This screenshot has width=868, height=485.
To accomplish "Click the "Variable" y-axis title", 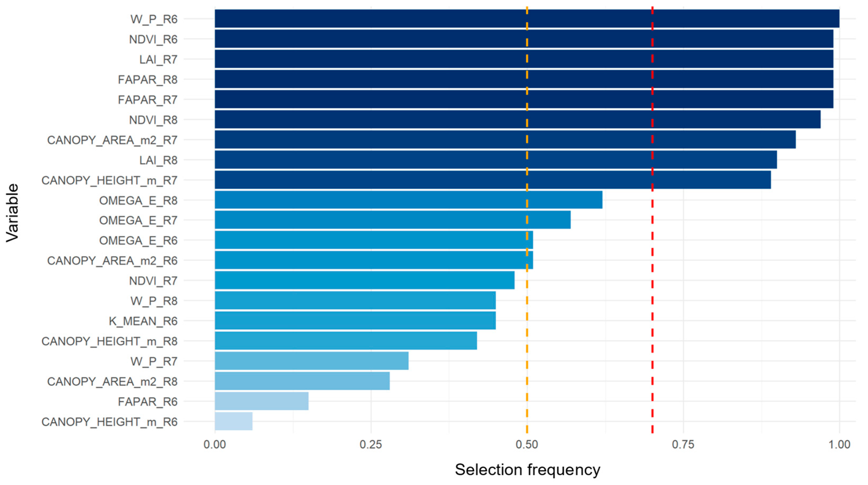I will [12, 213].
